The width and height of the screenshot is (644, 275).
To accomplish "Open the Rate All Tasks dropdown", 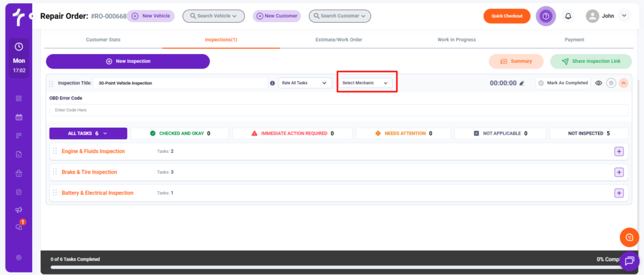I will (305, 83).
